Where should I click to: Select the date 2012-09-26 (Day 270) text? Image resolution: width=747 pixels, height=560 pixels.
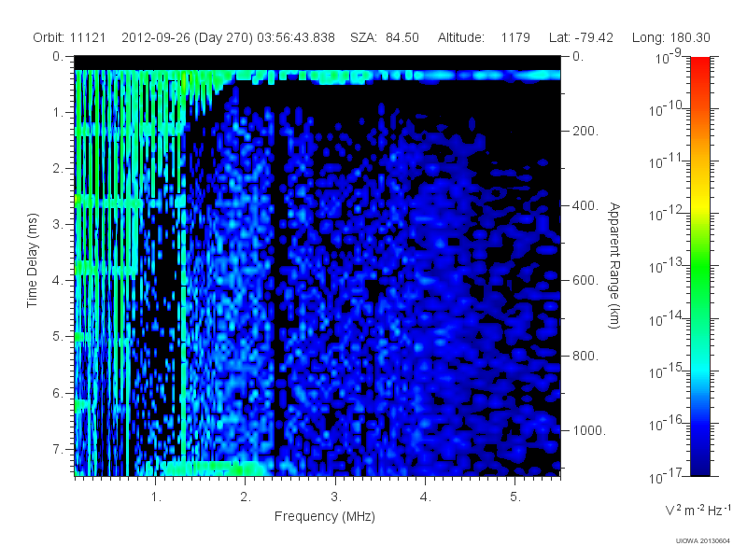(x=188, y=37)
